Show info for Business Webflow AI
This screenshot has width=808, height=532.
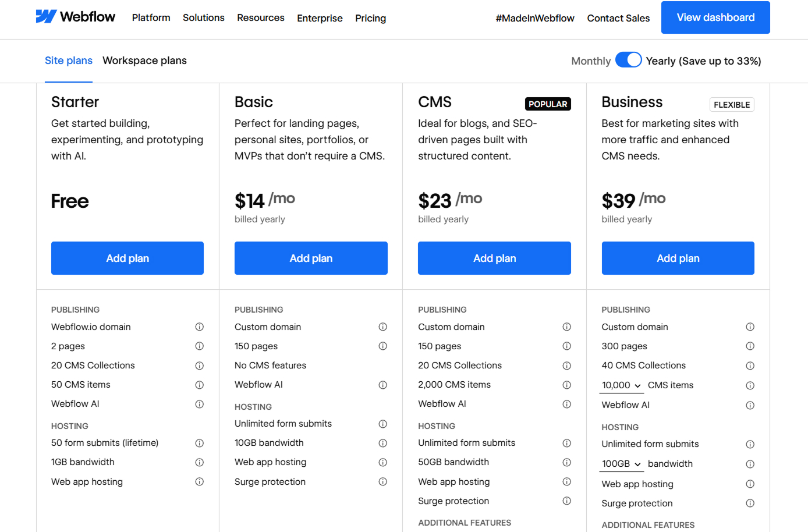click(x=750, y=405)
